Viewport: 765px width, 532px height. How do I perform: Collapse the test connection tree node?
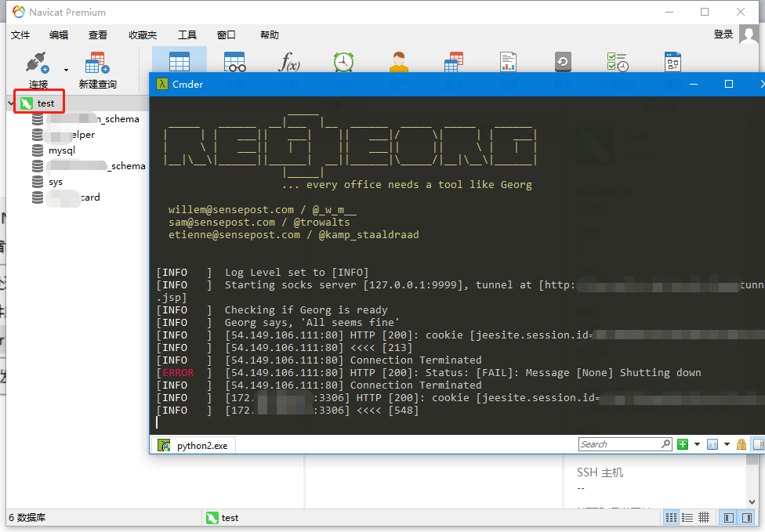(11, 103)
